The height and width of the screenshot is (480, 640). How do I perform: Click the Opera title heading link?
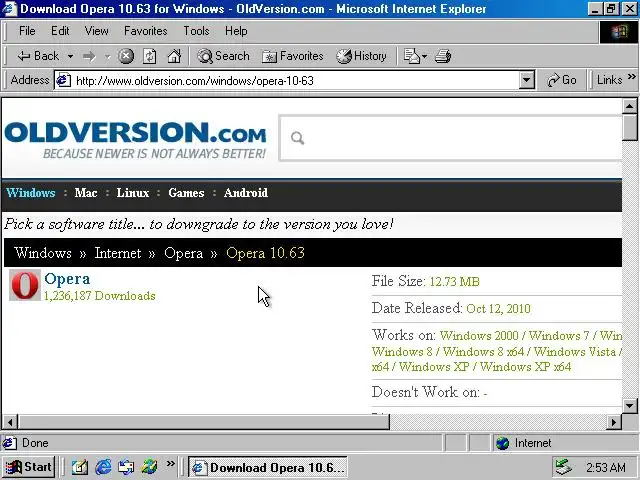click(x=67, y=278)
